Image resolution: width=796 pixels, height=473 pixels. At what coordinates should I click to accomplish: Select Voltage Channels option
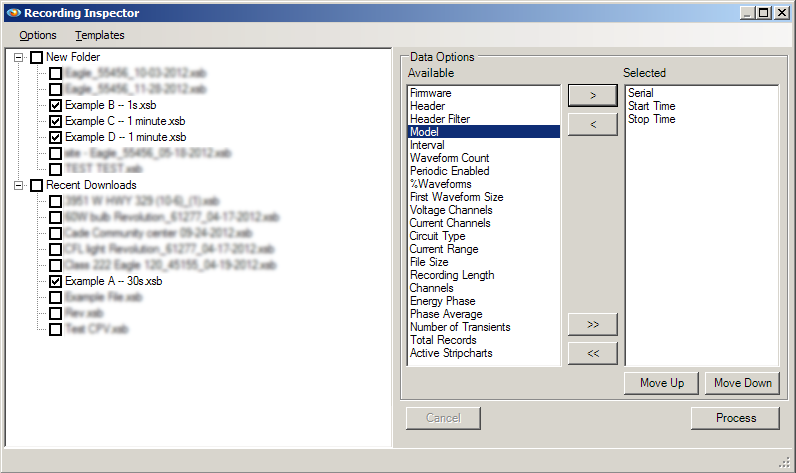point(484,210)
